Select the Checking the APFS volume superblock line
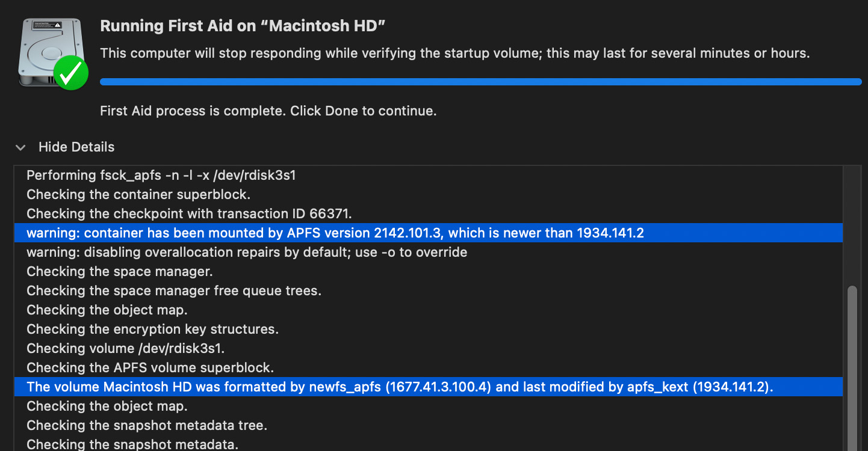The width and height of the screenshot is (868, 451). 150,368
